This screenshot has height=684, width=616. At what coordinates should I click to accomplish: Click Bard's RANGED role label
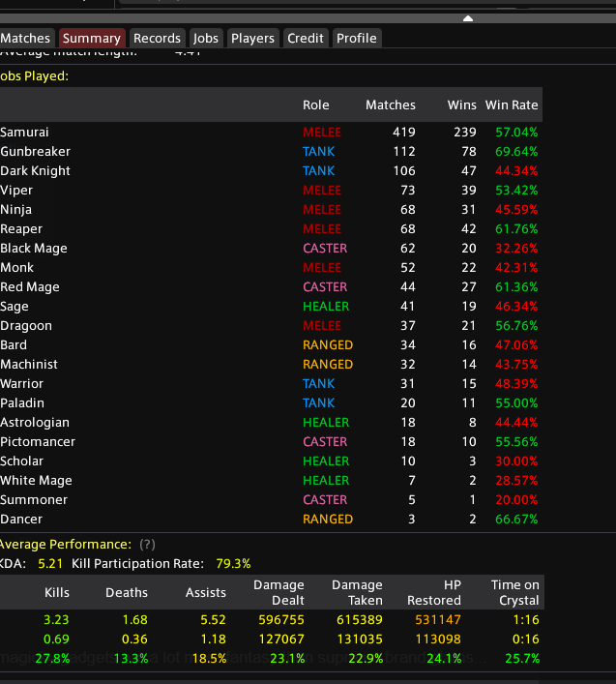coord(328,345)
